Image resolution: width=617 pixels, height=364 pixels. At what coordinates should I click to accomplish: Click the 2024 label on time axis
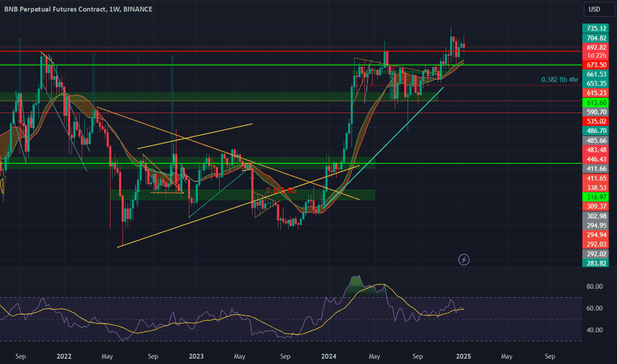[328, 357]
